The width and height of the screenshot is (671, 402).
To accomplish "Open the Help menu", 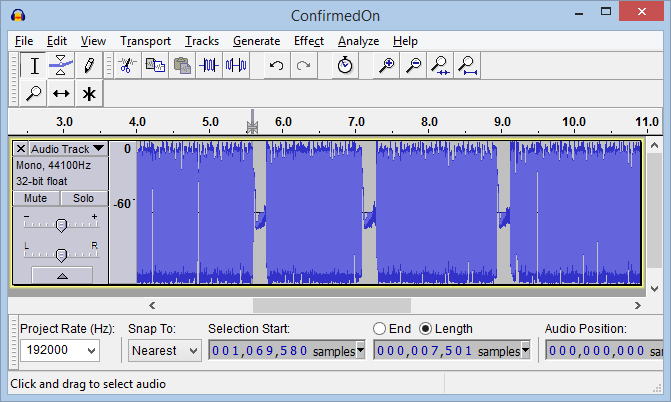I will [405, 41].
